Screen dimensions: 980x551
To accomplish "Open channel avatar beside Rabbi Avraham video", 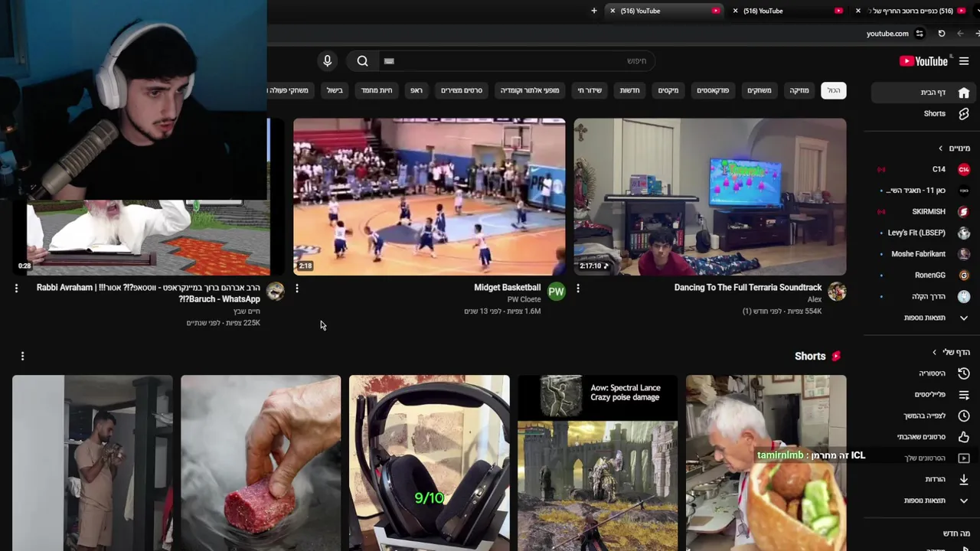I will pos(276,292).
